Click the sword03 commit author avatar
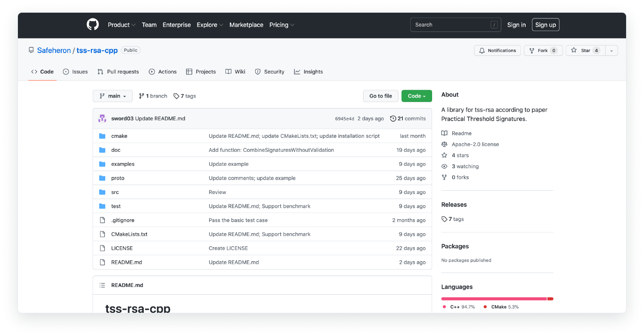The image size is (644, 336). coord(102,119)
